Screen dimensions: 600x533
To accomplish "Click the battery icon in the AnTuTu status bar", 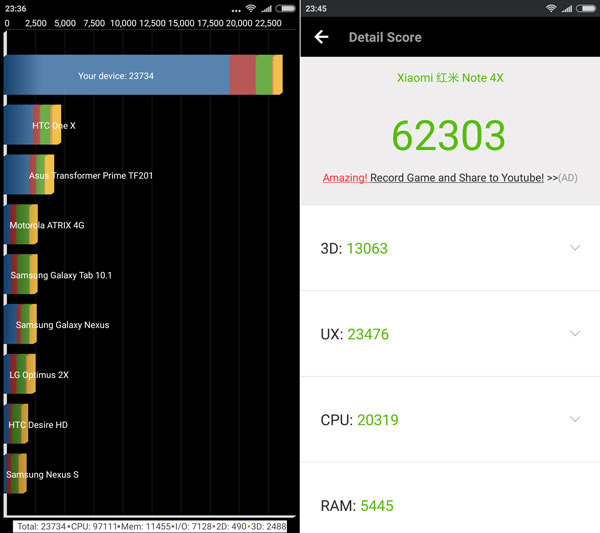I will (x=586, y=8).
